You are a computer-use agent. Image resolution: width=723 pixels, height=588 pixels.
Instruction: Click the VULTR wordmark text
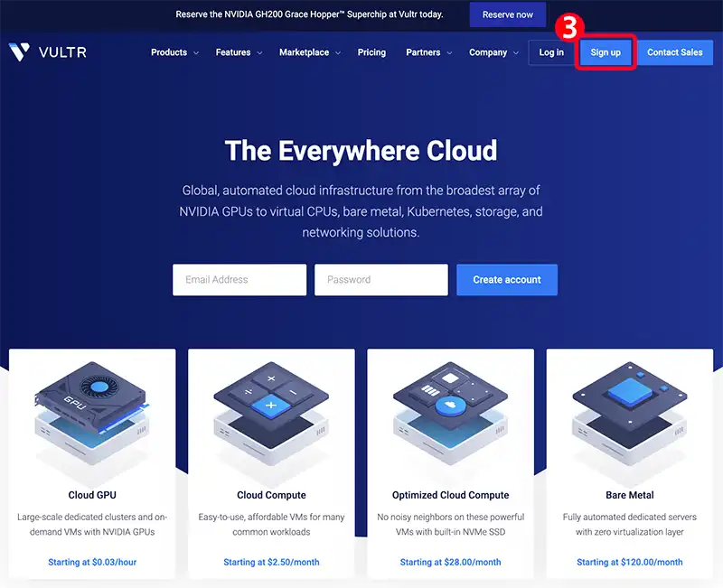click(x=62, y=52)
